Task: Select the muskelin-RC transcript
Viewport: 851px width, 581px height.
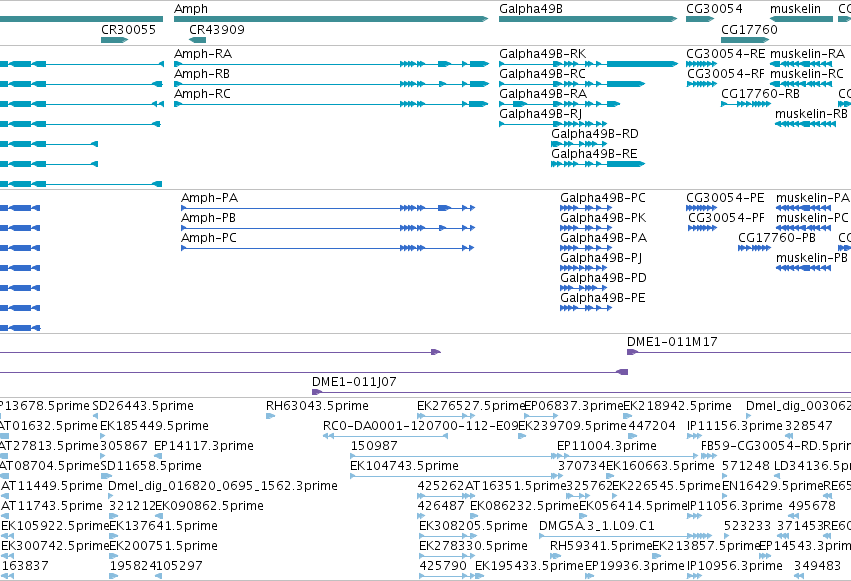Action: (x=801, y=84)
